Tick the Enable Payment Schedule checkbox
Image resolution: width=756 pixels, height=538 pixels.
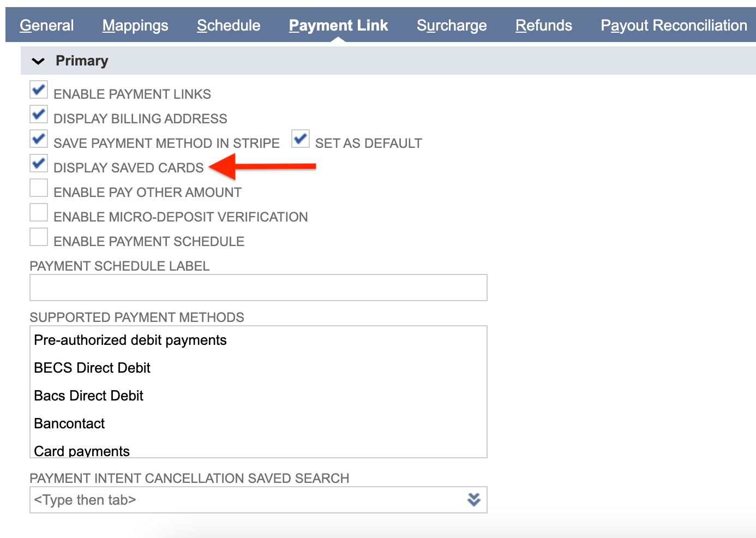coord(39,237)
